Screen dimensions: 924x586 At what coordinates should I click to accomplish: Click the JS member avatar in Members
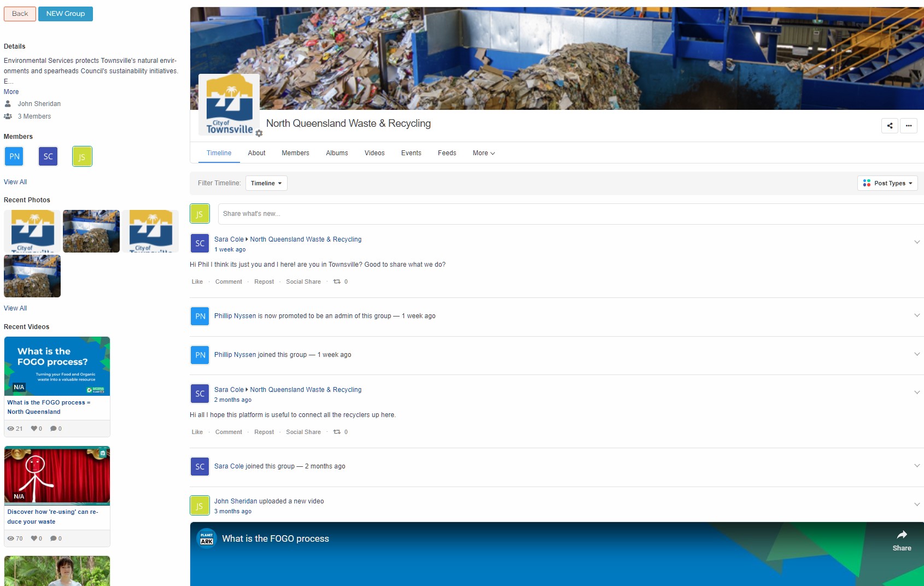point(82,156)
